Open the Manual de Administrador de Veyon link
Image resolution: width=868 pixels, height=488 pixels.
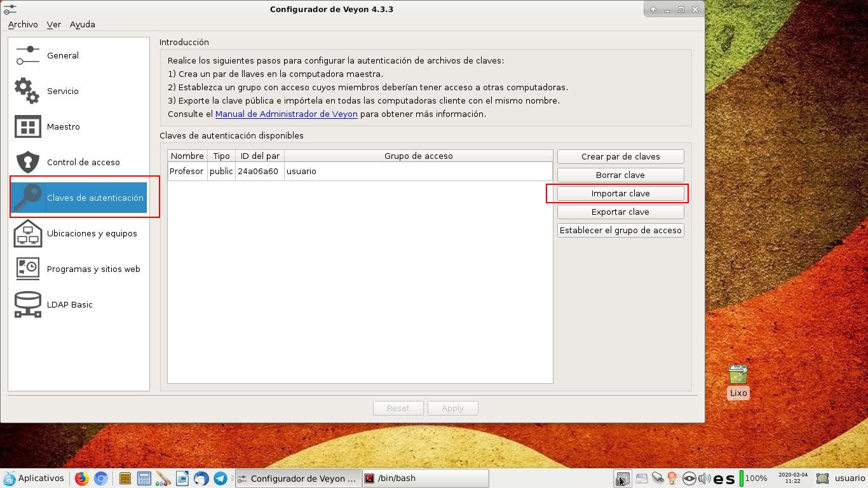coord(287,114)
